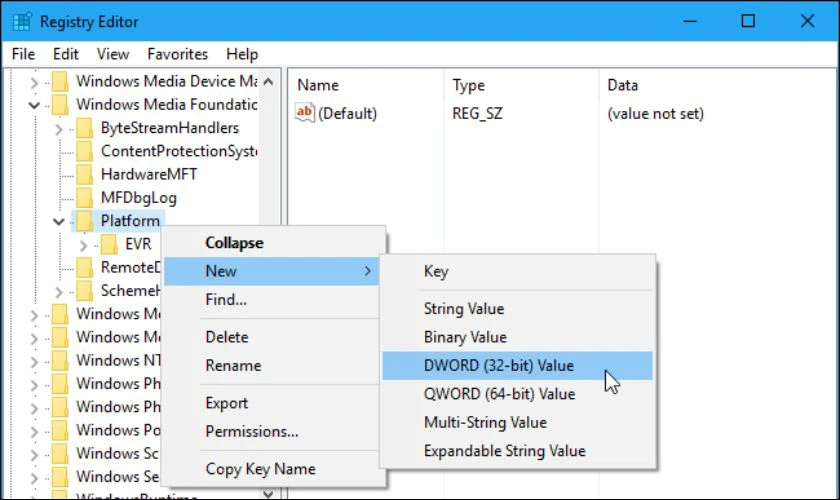Select DWORD (32-bit) Value
Viewport: 840px width, 500px height.
518,365
